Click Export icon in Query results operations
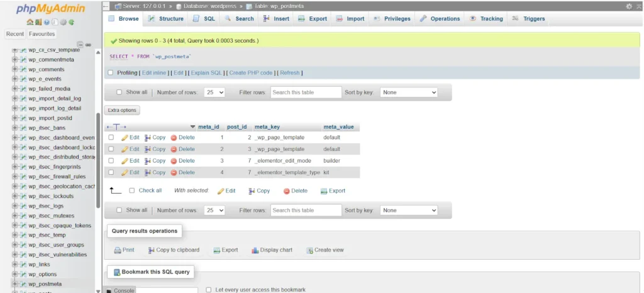644x293 pixels. tap(217, 250)
